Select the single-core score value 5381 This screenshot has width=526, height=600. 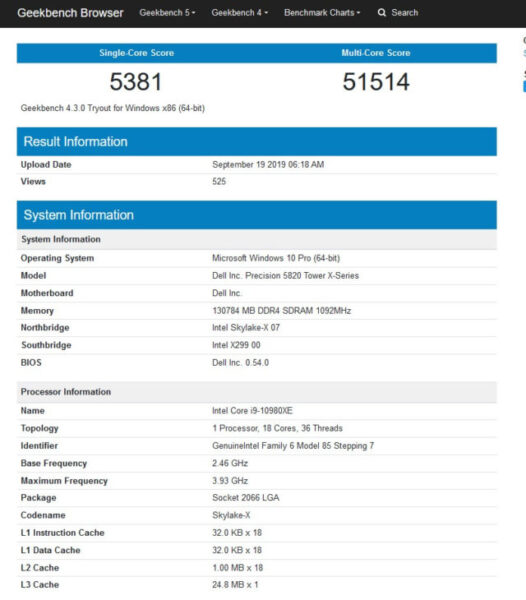pyautogui.click(x=136, y=82)
